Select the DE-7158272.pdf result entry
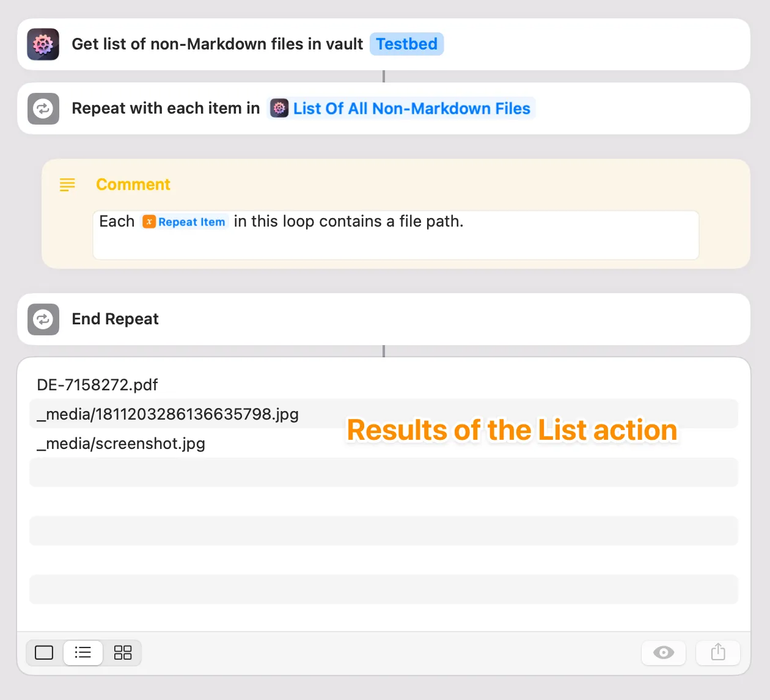 point(97,385)
